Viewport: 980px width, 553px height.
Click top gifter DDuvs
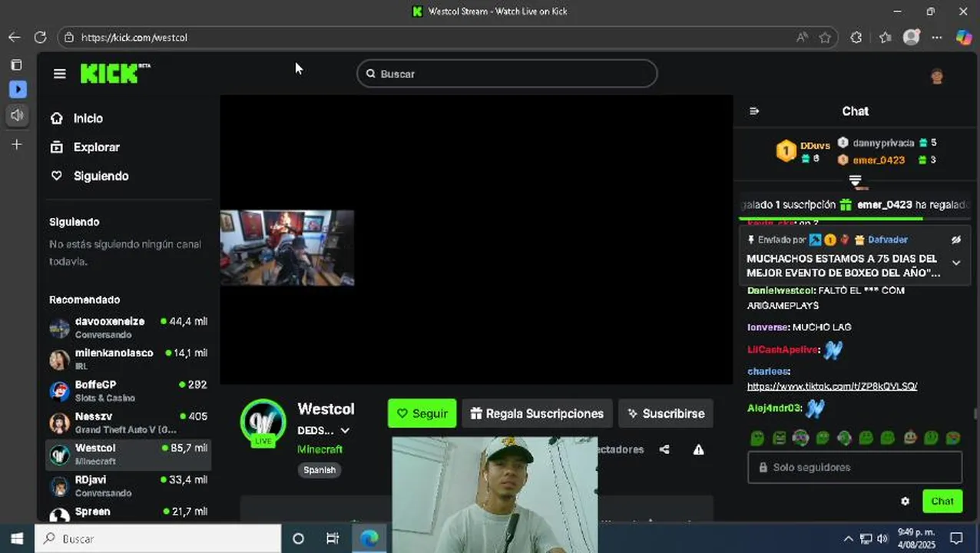(815, 145)
